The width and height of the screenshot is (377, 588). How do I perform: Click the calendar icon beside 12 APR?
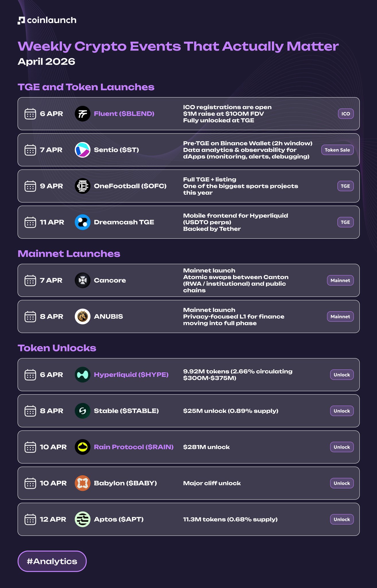(x=30, y=519)
